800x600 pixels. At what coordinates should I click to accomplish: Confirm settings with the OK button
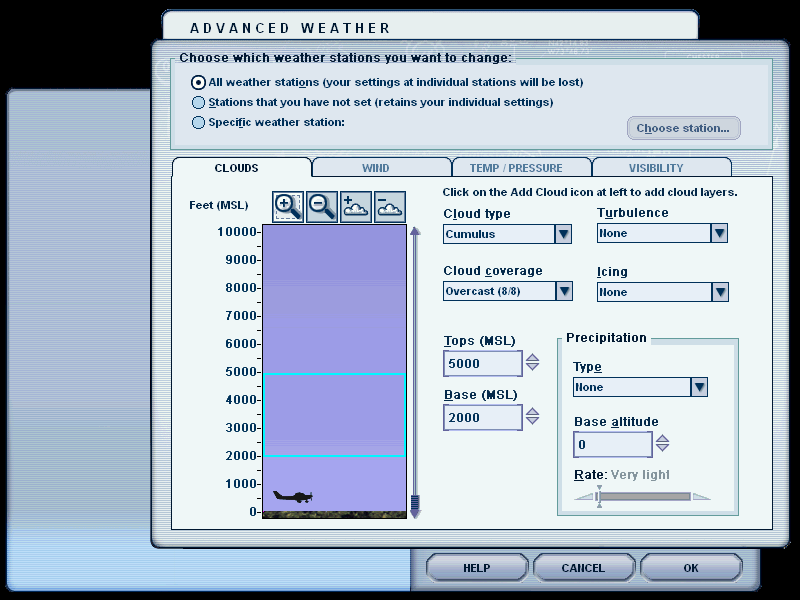[x=691, y=568]
